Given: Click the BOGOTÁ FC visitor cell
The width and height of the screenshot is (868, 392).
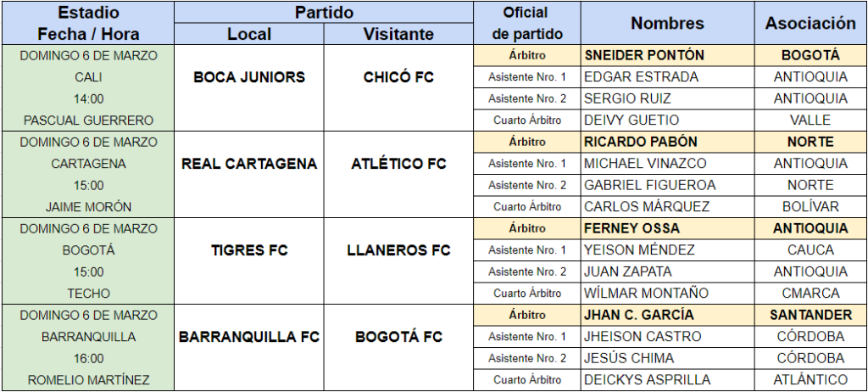Looking at the screenshot, I should [x=398, y=348].
